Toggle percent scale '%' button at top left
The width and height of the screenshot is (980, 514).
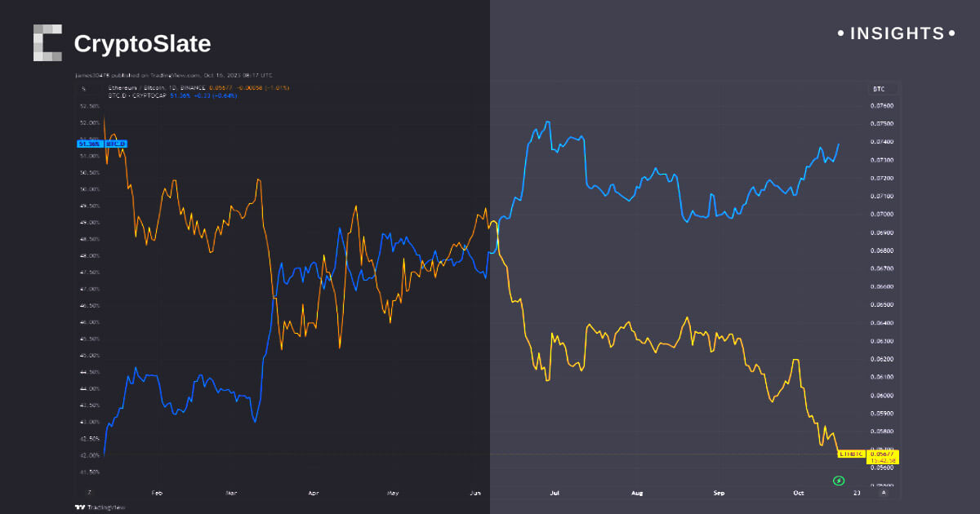83,88
